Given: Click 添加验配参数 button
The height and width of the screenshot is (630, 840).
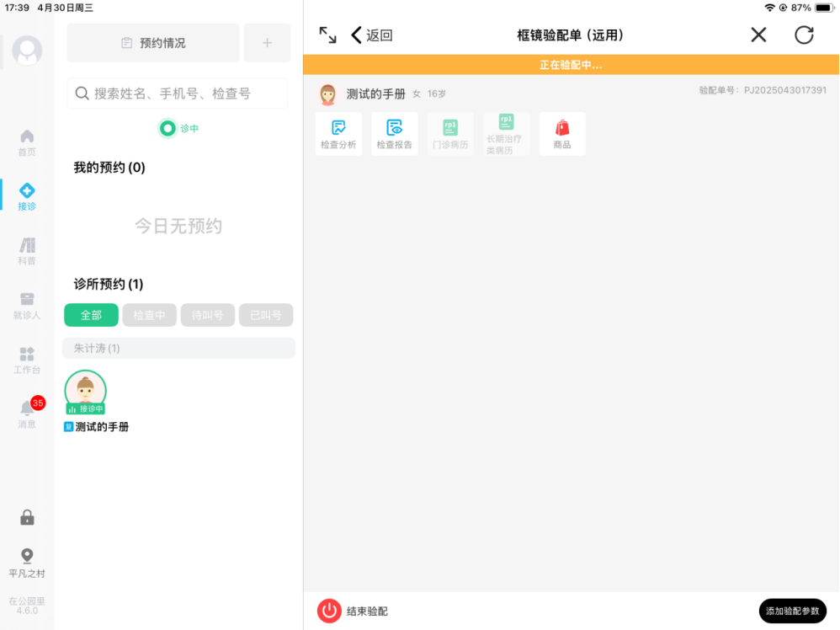Looking at the screenshot, I should click(792, 611).
